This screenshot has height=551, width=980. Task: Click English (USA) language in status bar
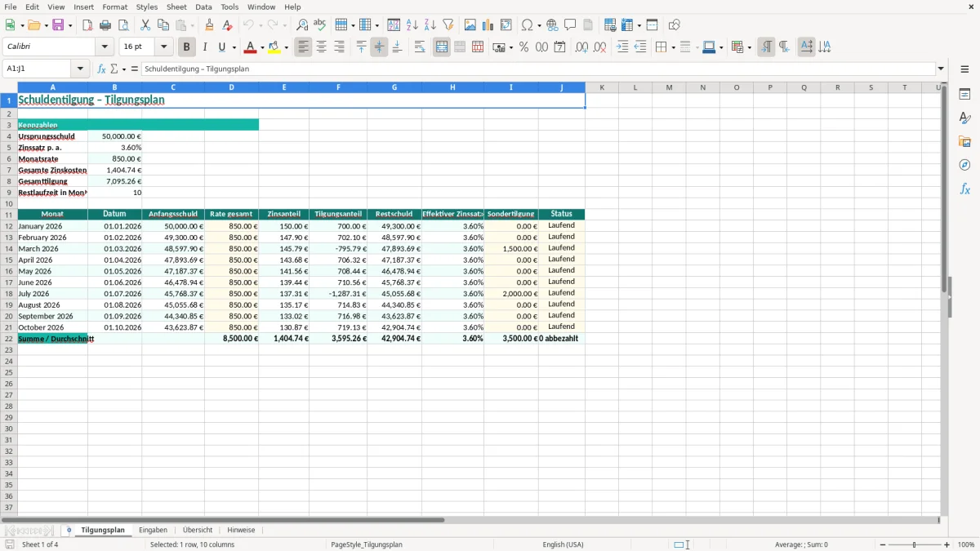coord(563,544)
